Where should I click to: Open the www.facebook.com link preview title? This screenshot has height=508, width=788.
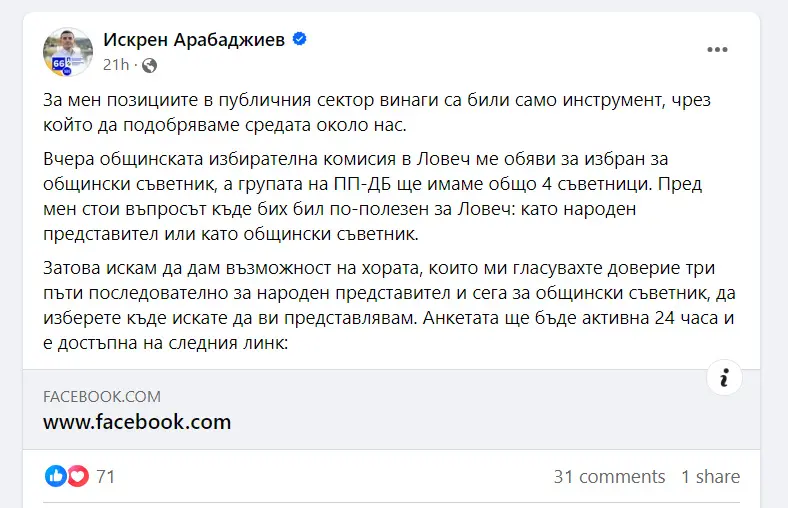pos(137,422)
